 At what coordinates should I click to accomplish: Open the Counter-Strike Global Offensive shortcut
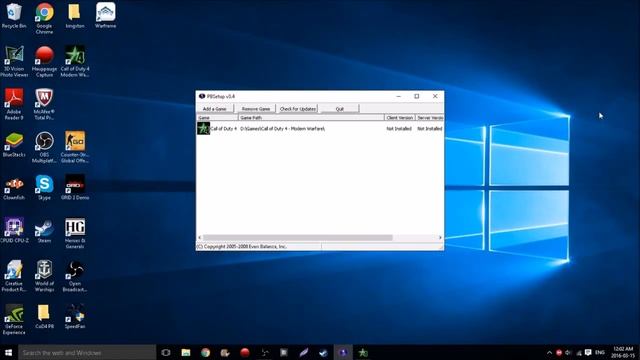(75, 147)
